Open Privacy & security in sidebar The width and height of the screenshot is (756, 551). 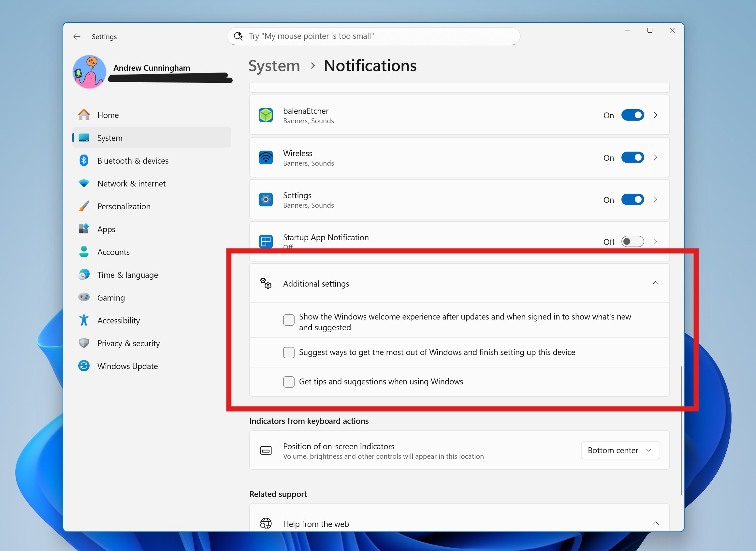click(x=128, y=344)
